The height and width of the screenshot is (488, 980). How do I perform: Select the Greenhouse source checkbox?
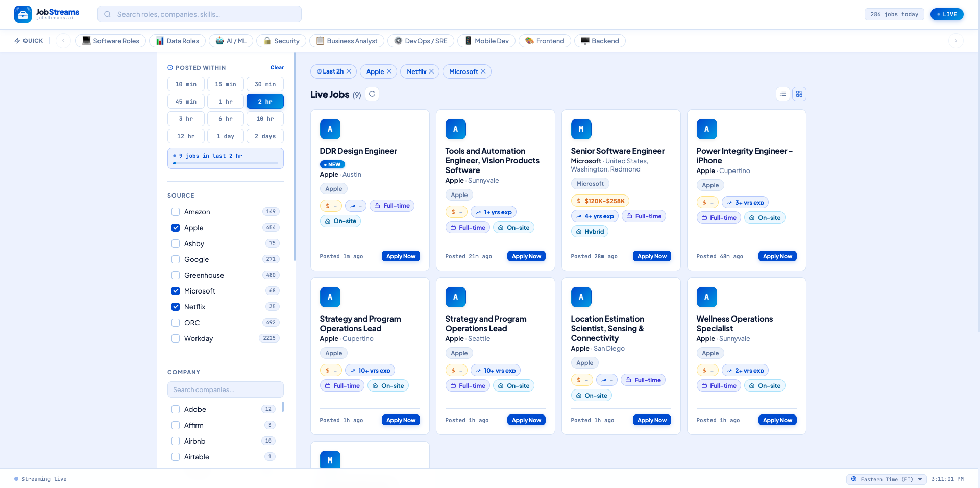pyautogui.click(x=176, y=275)
